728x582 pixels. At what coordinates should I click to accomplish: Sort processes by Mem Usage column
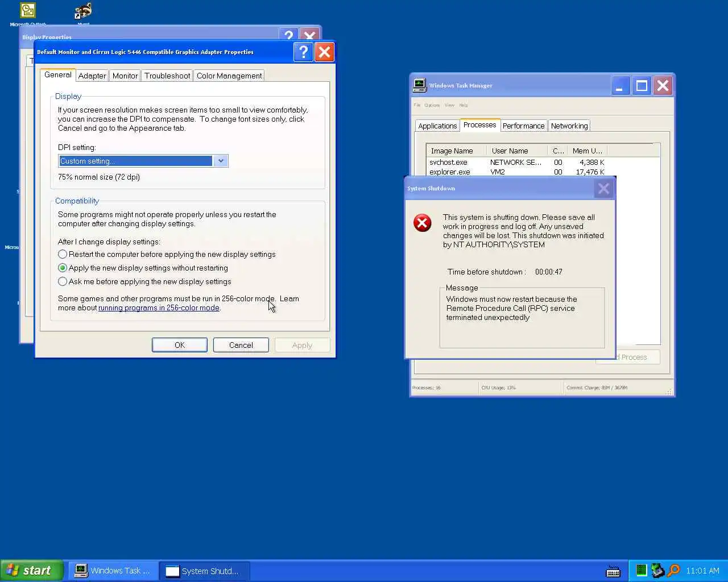coord(588,151)
